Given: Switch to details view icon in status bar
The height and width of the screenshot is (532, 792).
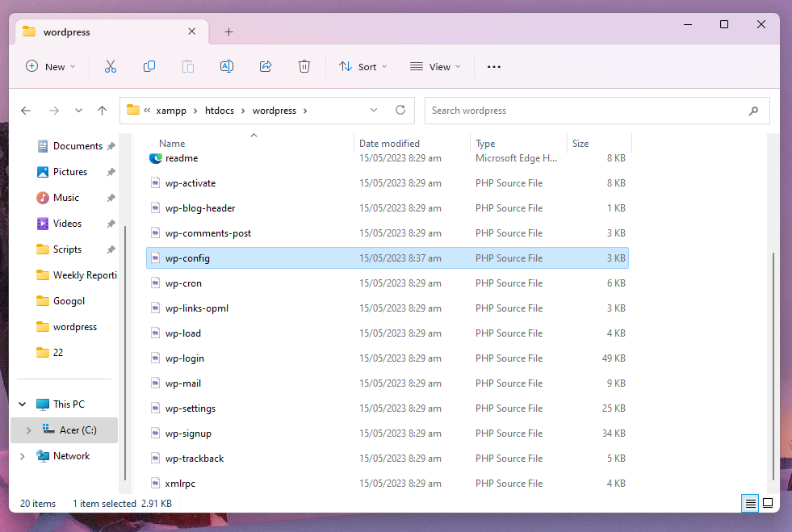Looking at the screenshot, I should click(x=751, y=503).
